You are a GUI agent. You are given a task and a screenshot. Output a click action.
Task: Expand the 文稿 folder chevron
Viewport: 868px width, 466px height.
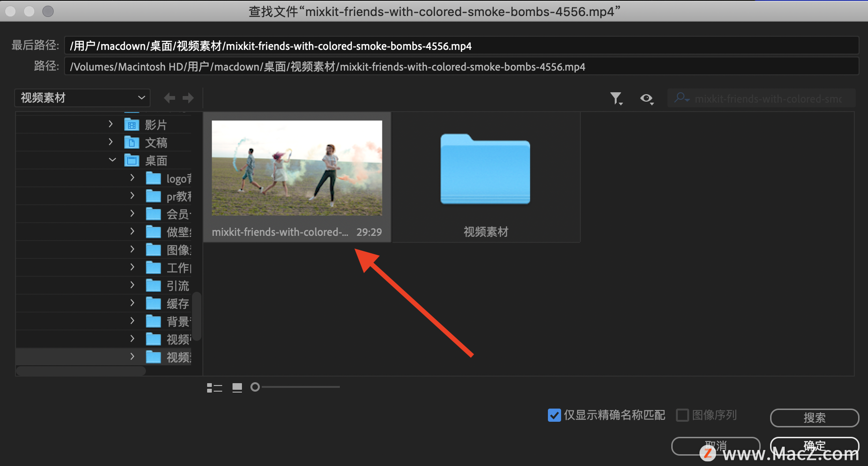[111, 142]
